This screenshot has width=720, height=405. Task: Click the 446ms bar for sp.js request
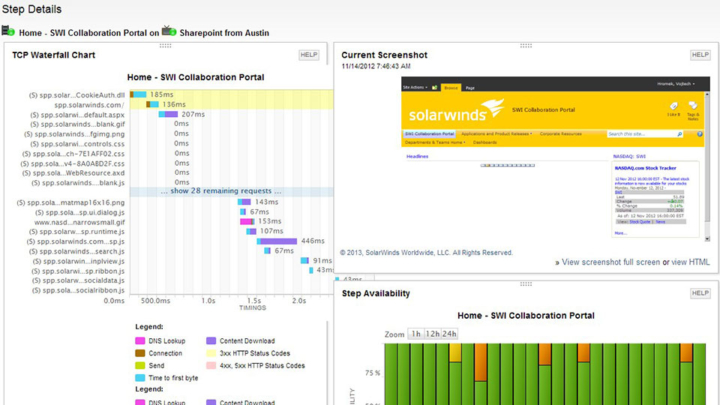coord(277,241)
